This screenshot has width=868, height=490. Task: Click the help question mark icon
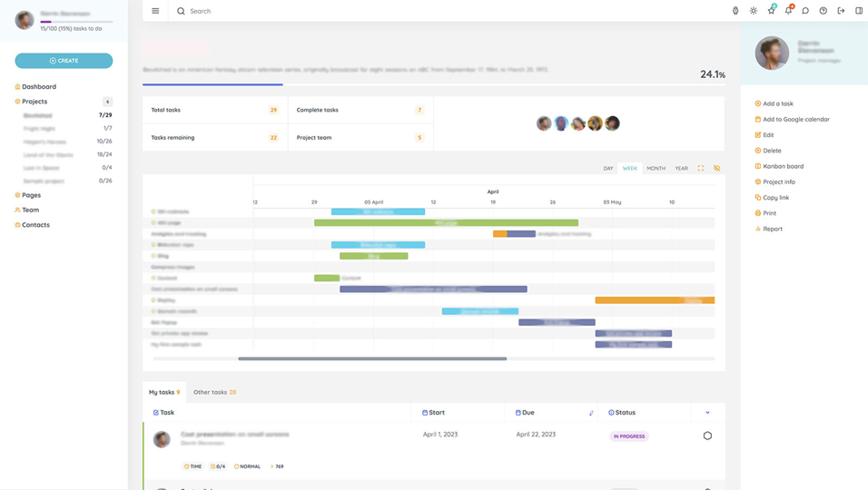824,11
